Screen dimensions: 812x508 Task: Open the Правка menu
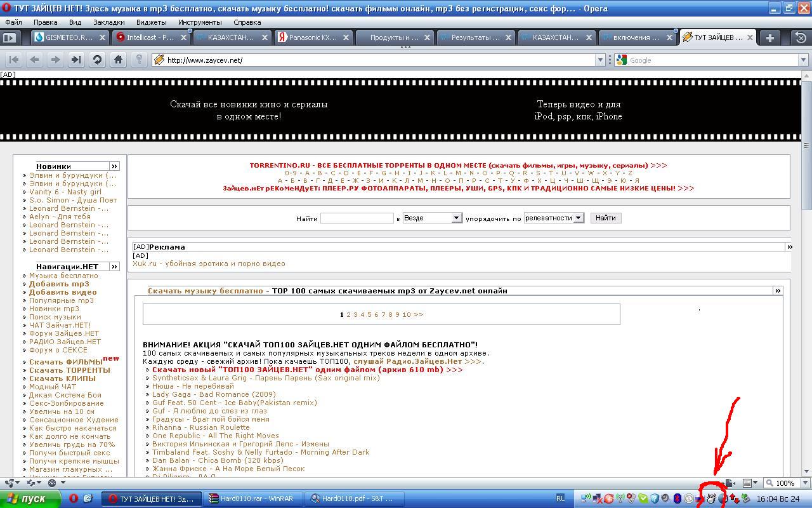(46, 22)
